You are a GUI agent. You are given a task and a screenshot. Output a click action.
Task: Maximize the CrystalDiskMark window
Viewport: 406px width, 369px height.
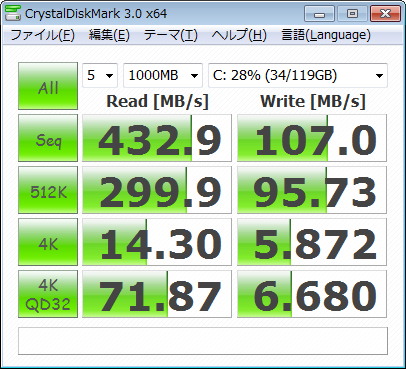(x=352, y=14)
